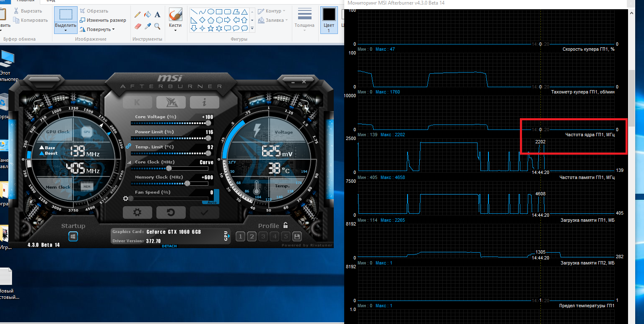Expand the Повернуть (Rotate) dropdown
This screenshot has height=324, width=644.
100,29
